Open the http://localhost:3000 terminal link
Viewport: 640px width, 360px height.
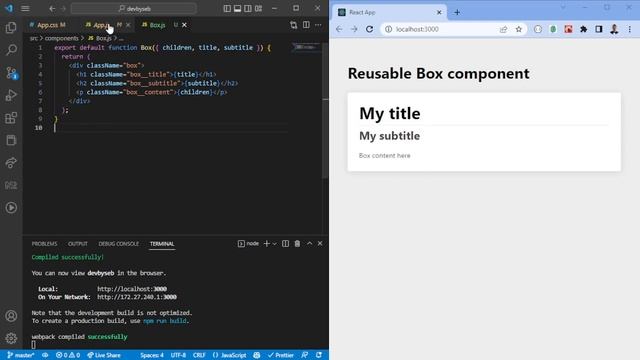(132, 289)
